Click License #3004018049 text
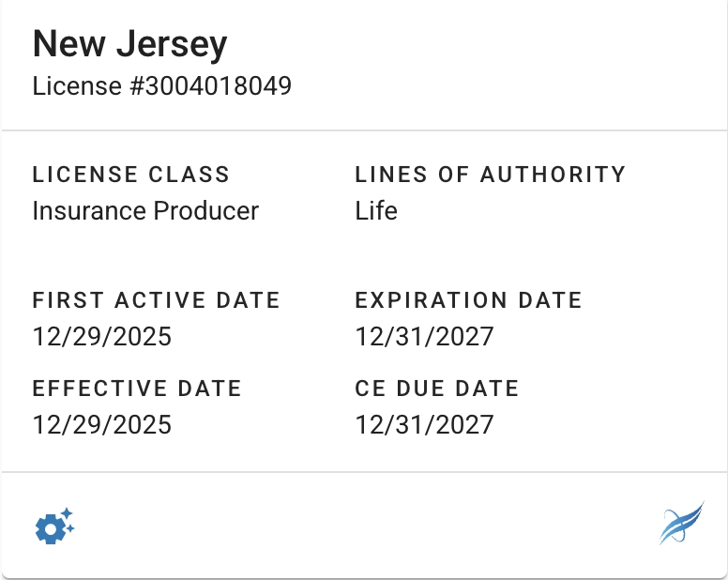 (161, 86)
